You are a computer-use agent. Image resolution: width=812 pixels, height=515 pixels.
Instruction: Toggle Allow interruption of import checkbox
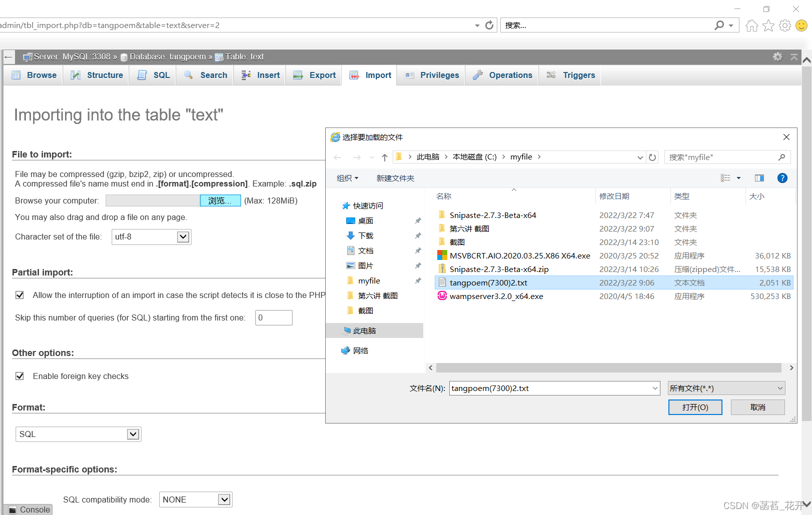pyautogui.click(x=20, y=295)
